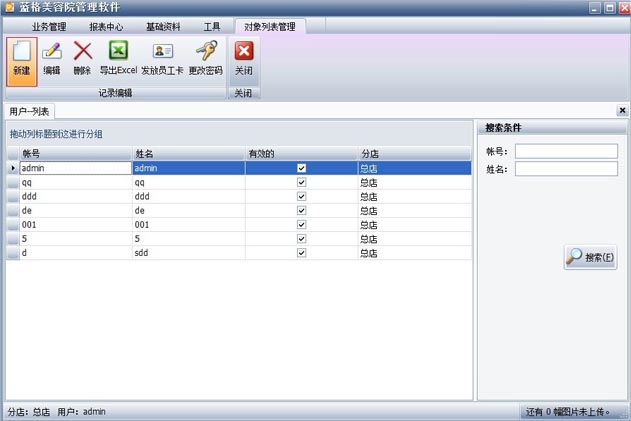631x421 pixels.
Task: Sort by the 分店 column header
Action: (x=414, y=154)
